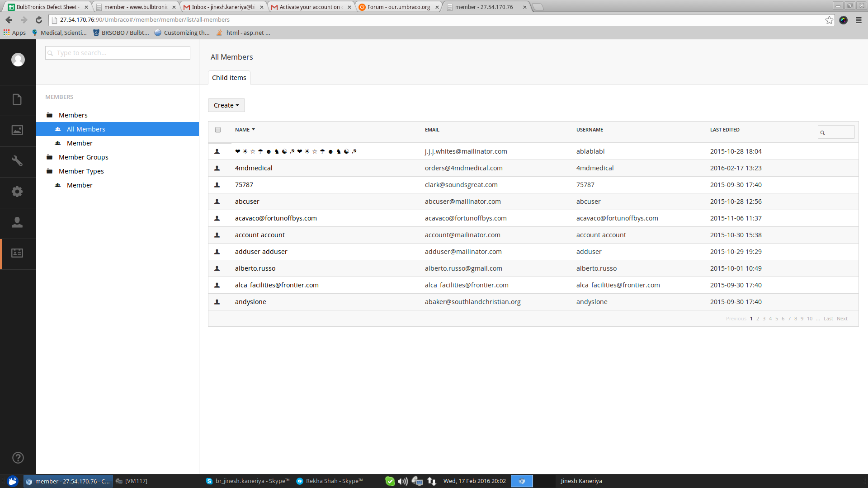This screenshot has height=488, width=868.
Task: Open member 4mdmedical name link
Action: (254, 168)
